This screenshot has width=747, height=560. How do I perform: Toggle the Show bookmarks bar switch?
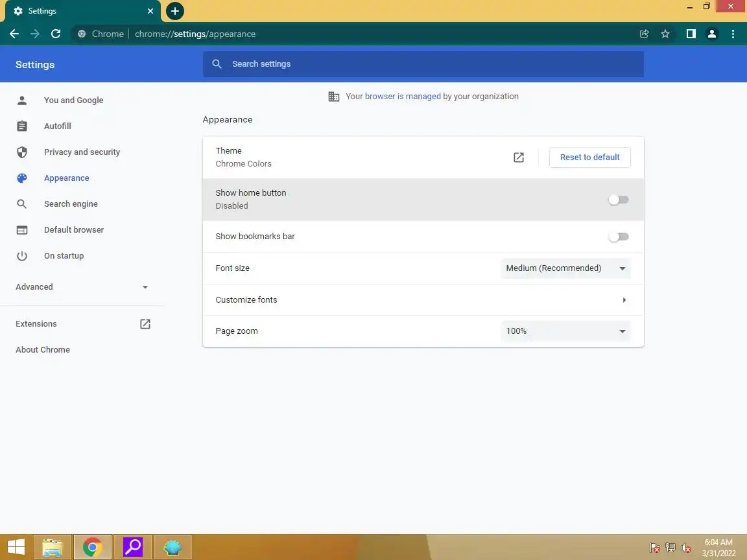coord(619,237)
